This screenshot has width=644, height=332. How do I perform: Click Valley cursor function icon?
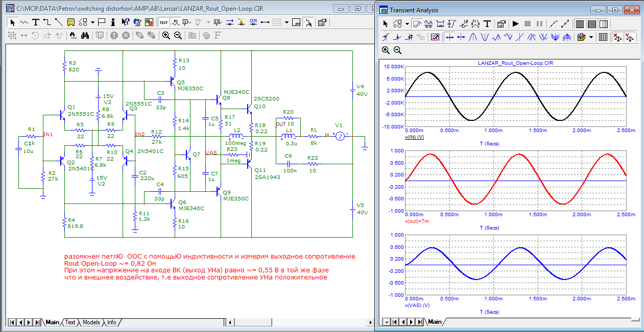tap(485, 37)
